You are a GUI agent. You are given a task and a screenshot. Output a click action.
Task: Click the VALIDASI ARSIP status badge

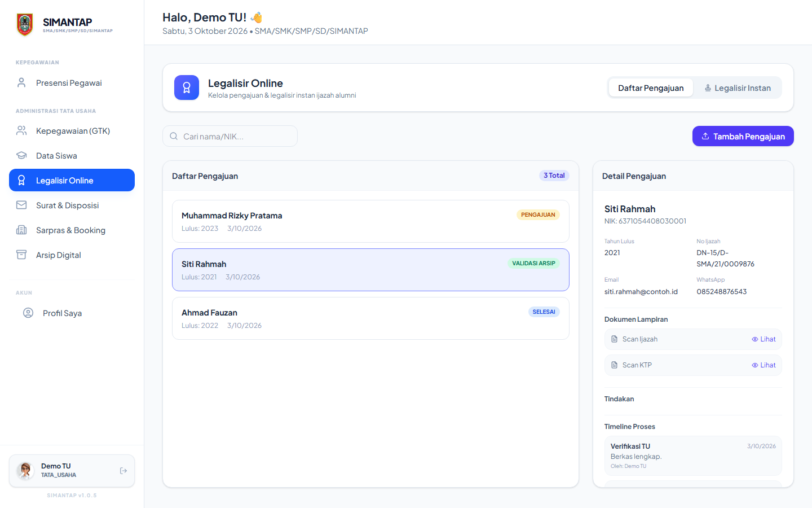pyautogui.click(x=533, y=263)
